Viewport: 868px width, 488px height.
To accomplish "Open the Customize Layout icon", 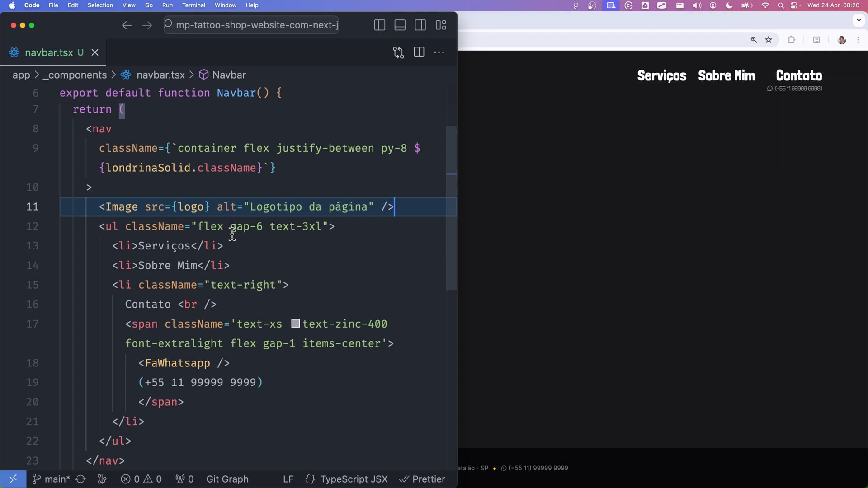I will [441, 25].
